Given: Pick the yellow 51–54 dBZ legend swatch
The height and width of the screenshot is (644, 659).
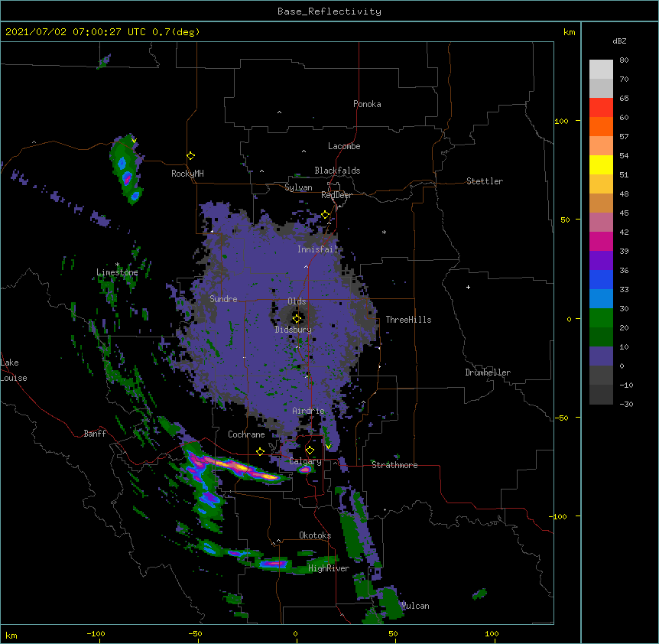Looking at the screenshot, I should 601,164.
